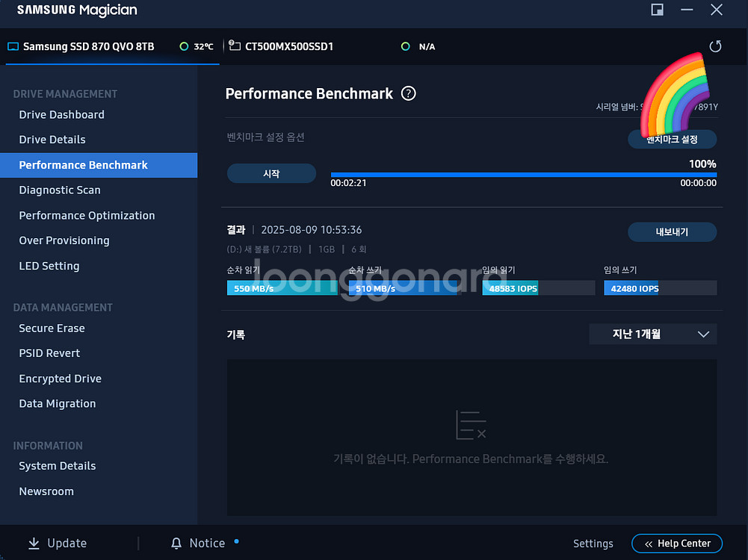Click the empty history list icon

(x=471, y=425)
